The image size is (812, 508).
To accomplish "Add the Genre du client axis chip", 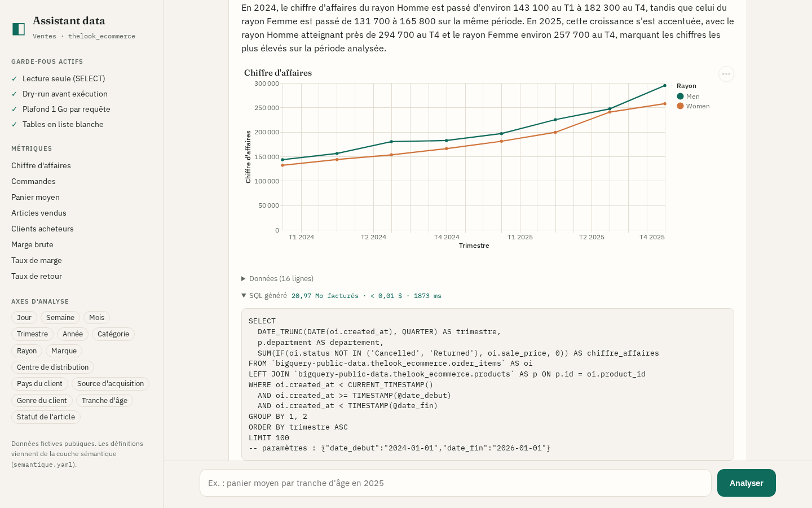I will 42,401.
